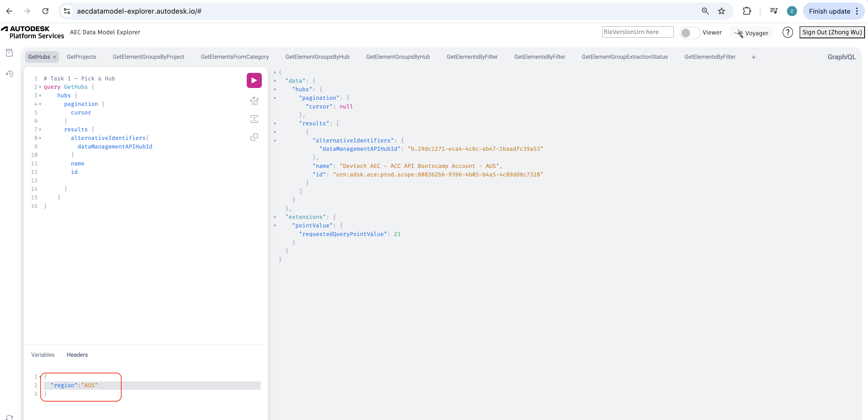Collapse the "data" node in the response
Screen dimensions: 868x420
pos(275,81)
